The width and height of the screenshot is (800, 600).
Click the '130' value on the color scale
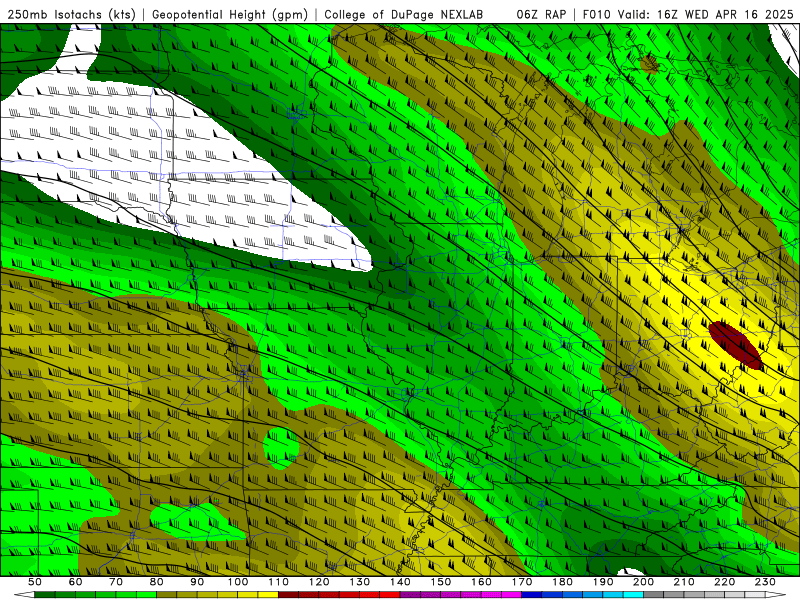coord(360,582)
